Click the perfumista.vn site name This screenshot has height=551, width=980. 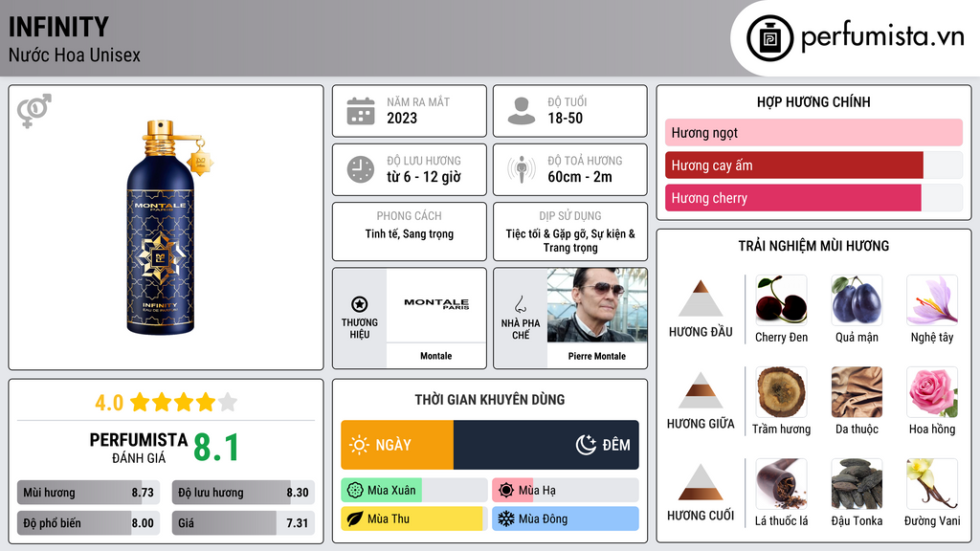click(882, 37)
